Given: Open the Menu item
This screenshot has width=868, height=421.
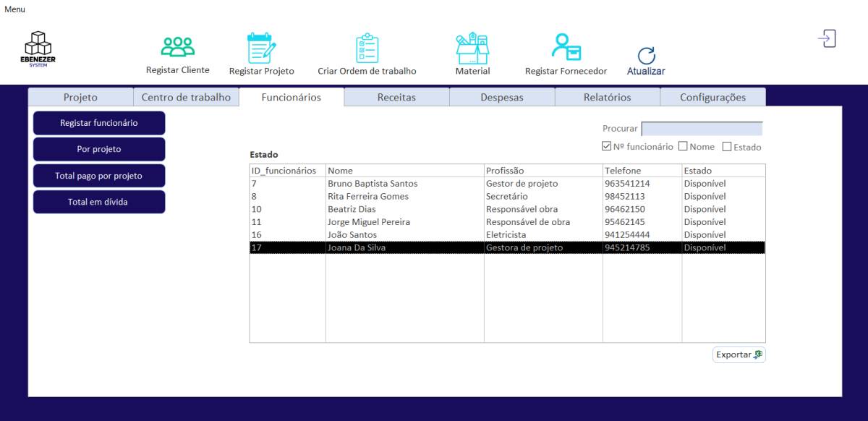Looking at the screenshot, I should (x=14, y=9).
